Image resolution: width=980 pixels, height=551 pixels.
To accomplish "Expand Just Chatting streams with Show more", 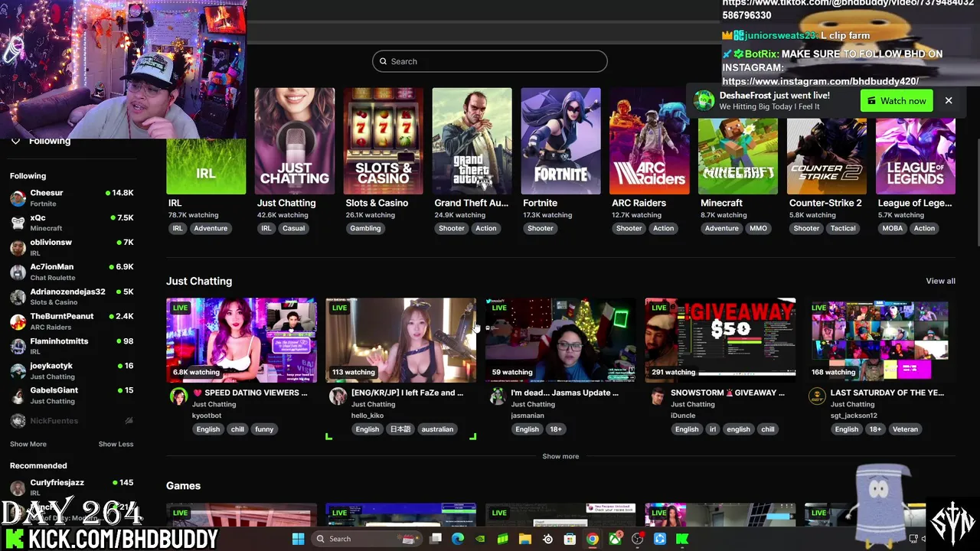I will (x=560, y=456).
